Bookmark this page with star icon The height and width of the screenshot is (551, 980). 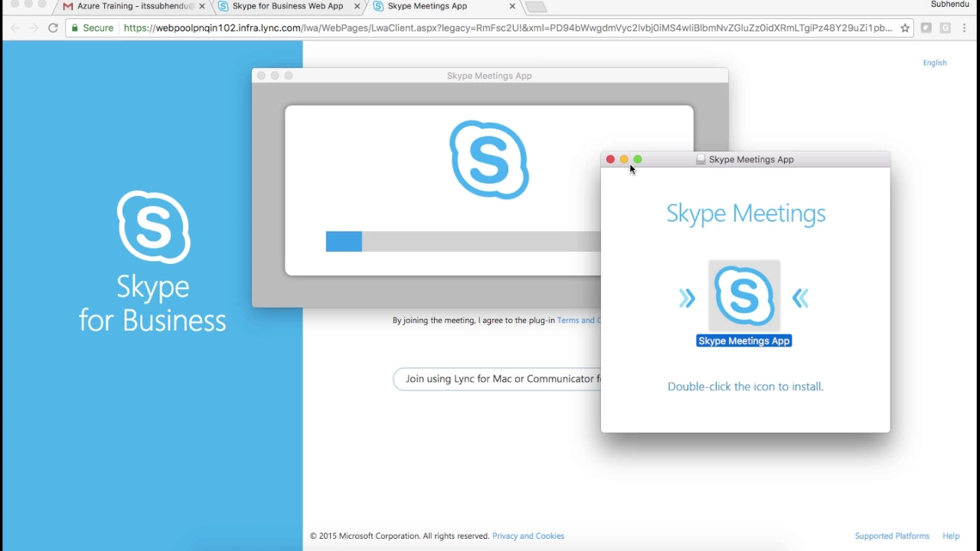tap(905, 28)
